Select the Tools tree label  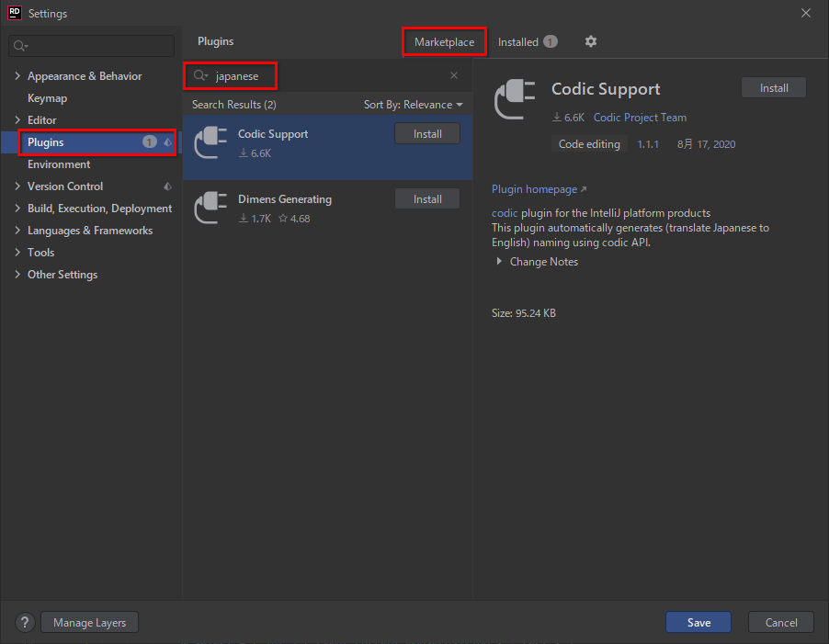[x=40, y=253]
